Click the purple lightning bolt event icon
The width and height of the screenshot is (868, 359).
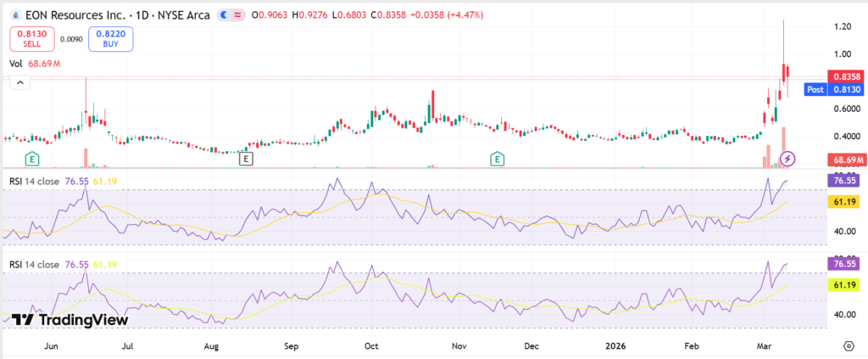tap(787, 159)
